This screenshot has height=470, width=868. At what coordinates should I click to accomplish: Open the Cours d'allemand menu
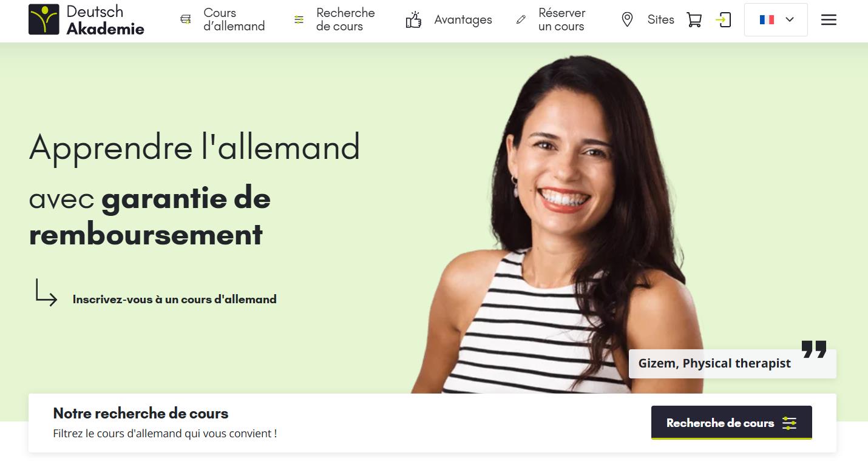pyautogui.click(x=234, y=19)
